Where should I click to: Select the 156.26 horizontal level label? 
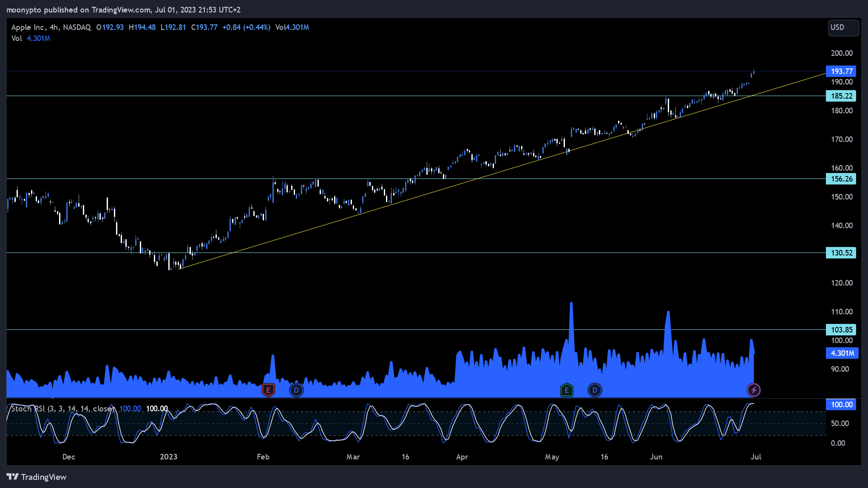(x=841, y=179)
